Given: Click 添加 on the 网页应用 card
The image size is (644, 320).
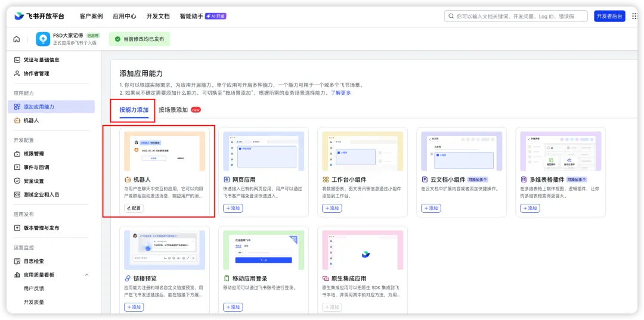Looking at the screenshot, I should pos(233,209).
